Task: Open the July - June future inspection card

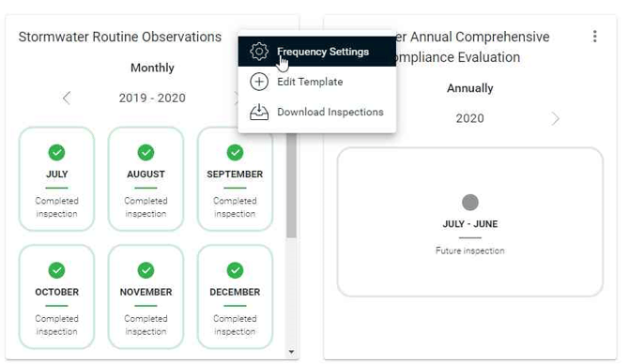Action: pos(469,222)
